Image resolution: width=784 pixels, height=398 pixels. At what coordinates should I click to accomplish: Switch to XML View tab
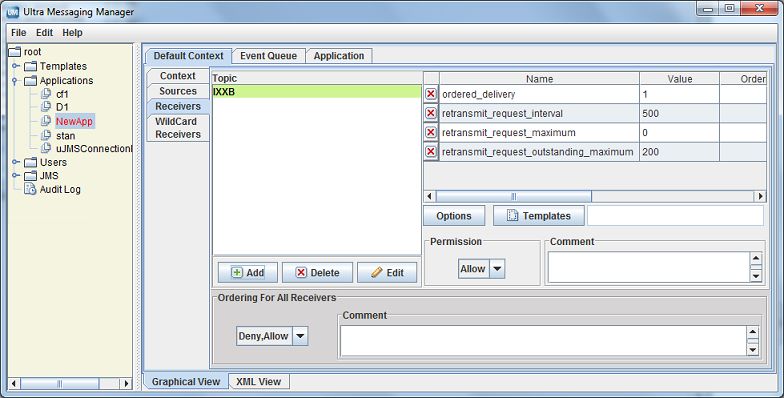258,382
